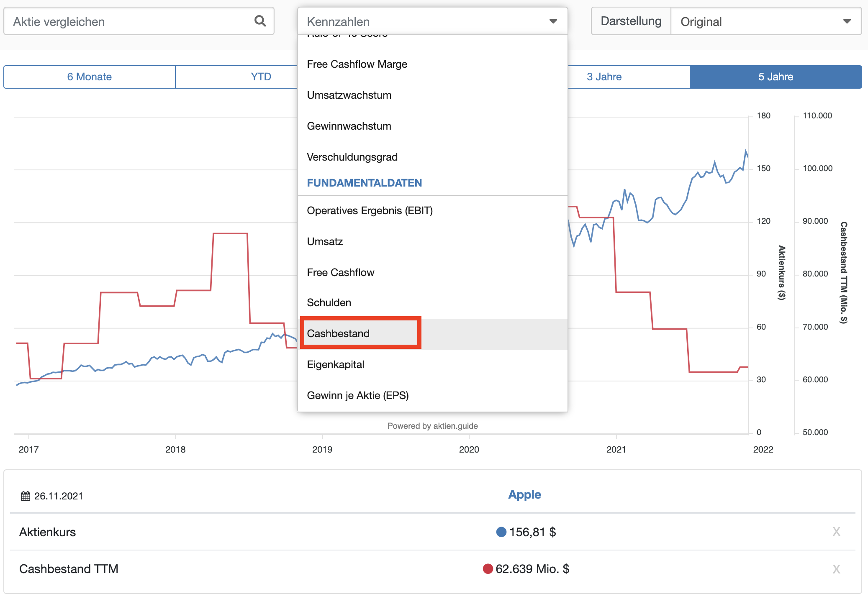
Task: Choose Operatives Ergebnis (EBIT) option
Action: [x=432, y=210]
